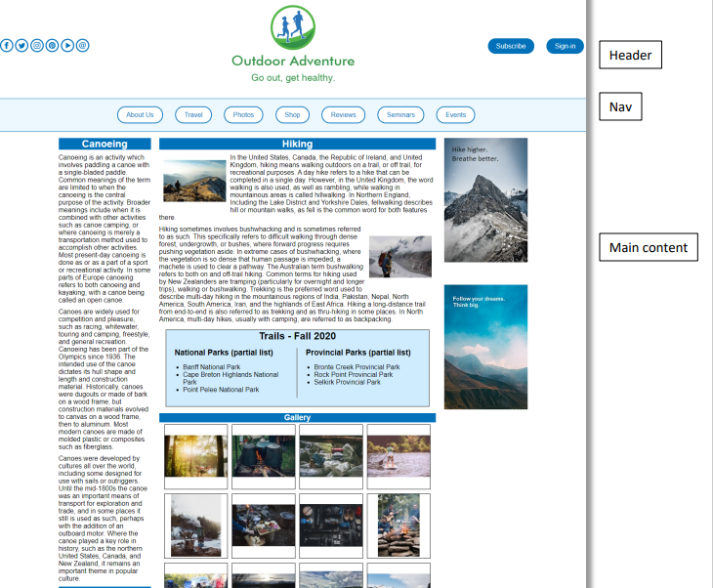This screenshot has width=713, height=588.
Task: Open the food platter picnic thumbnail
Action: click(x=264, y=525)
